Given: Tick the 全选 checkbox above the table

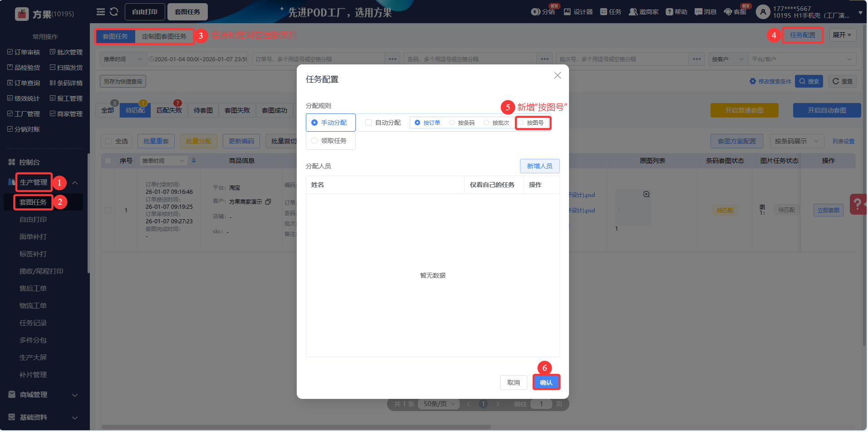Looking at the screenshot, I should point(108,141).
